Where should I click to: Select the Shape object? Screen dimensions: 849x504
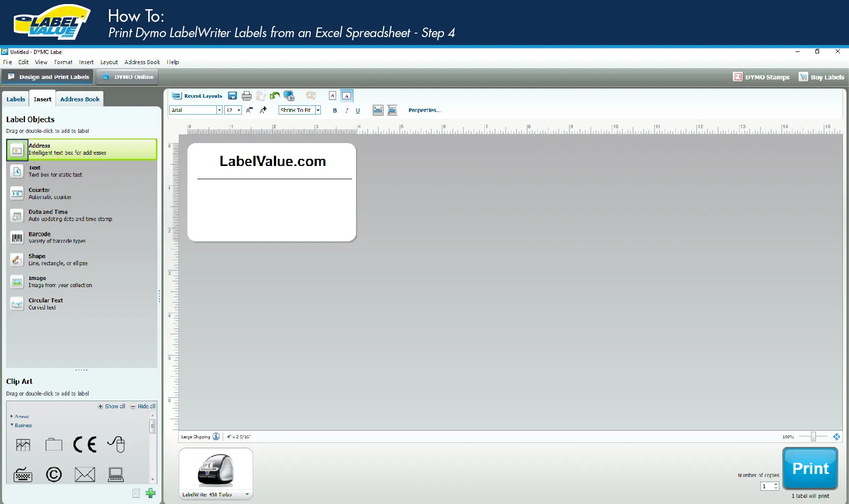tap(81, 260)
